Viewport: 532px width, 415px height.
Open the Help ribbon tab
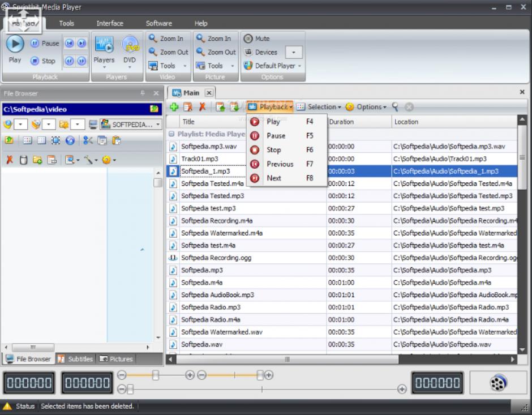point(201,23)
